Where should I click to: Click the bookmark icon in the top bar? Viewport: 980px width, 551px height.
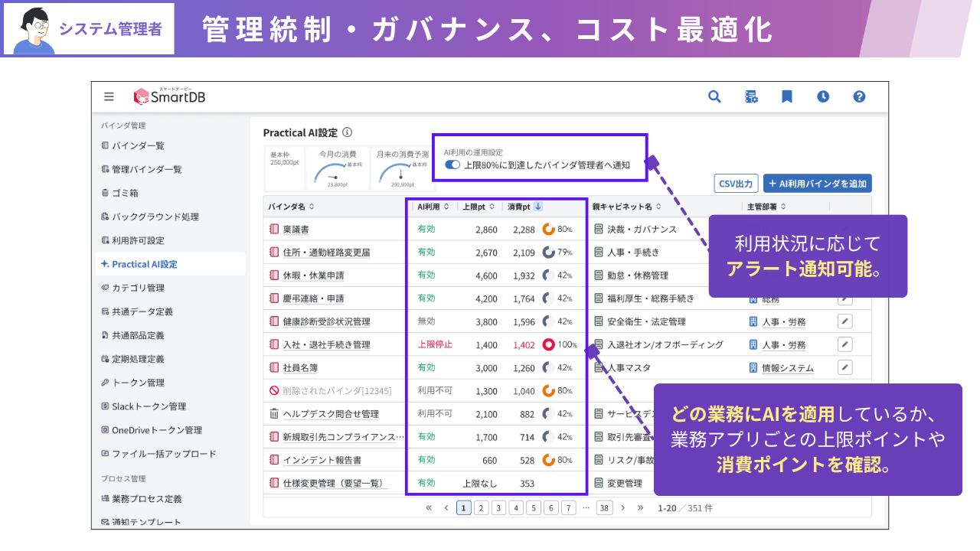point(787,96)
